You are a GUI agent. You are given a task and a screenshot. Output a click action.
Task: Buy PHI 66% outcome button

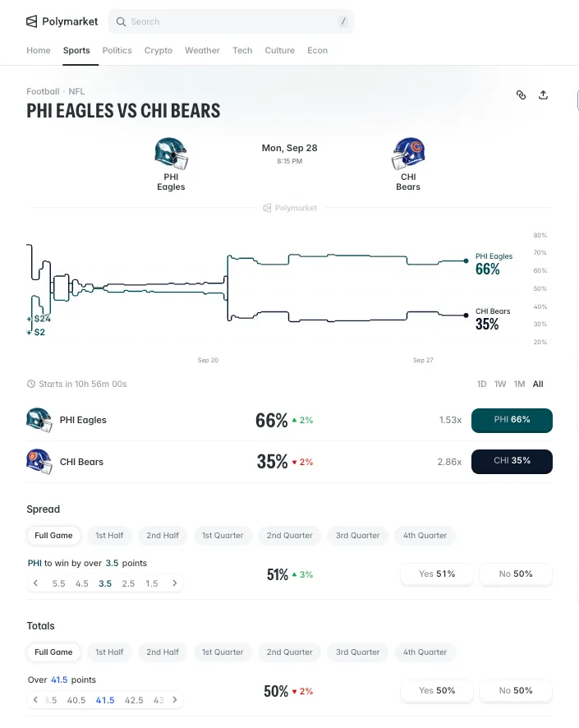(512, 420)
